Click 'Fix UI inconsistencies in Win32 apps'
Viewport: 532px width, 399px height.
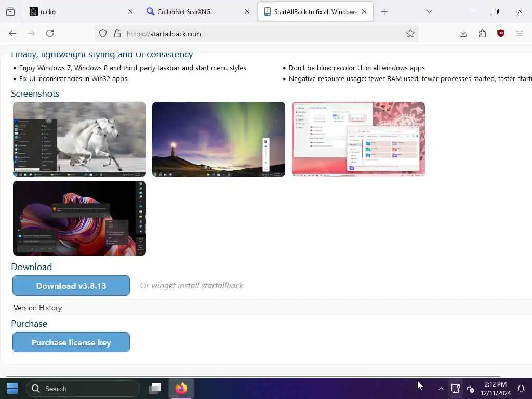tap(73, 79)
